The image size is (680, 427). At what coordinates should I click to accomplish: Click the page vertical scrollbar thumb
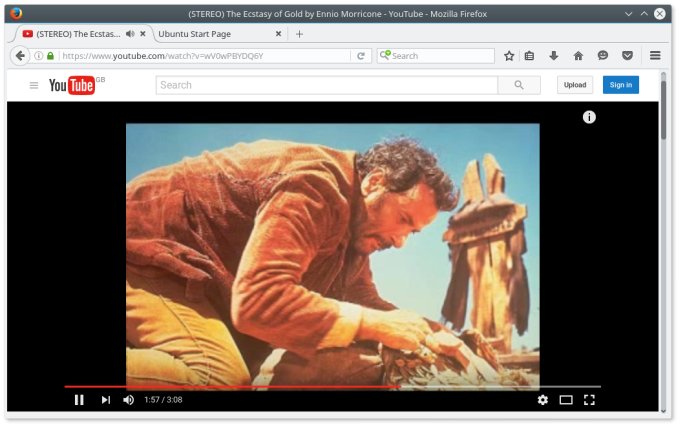(x=664, y=110)
